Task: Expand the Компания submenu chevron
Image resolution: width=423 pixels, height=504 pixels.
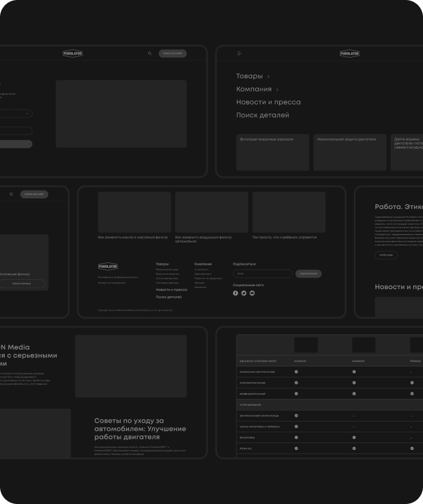Action: pyautogui.click(x=277, y=89)
